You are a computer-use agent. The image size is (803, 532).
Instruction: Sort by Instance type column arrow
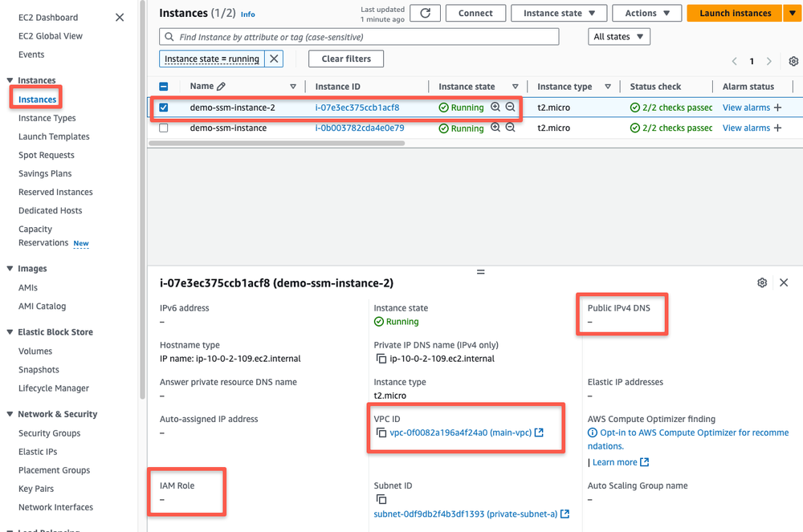[608, 87]
